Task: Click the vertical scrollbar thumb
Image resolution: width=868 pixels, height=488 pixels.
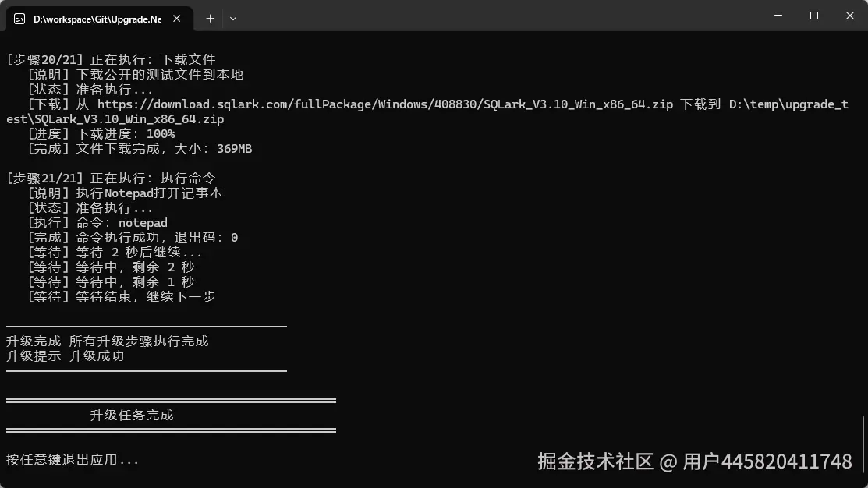Action: pos(863,445)
